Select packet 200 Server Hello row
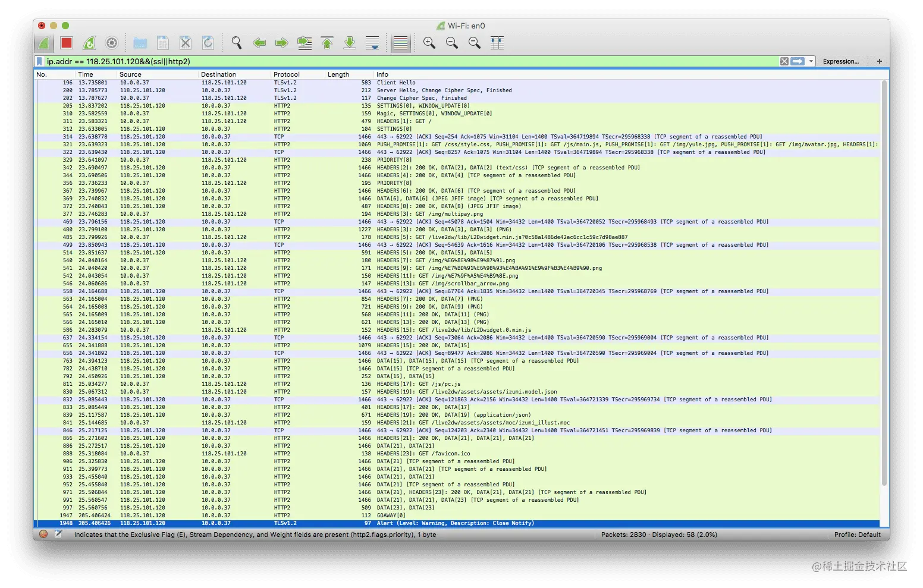Viewport: 923px width, 588px height. [x=457, y=90]
